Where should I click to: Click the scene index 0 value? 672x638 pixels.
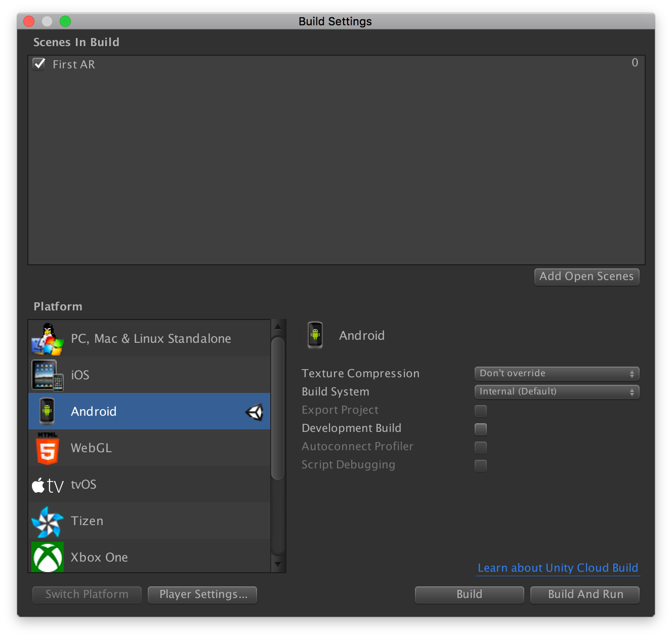[635, 63]
